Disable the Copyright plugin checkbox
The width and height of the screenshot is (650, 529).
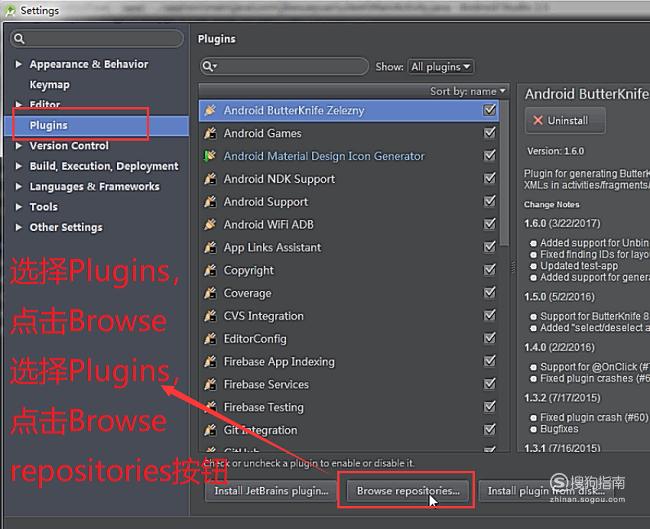(490, 270)
